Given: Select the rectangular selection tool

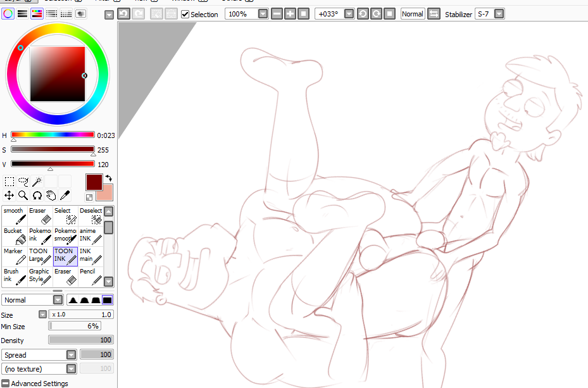Looking at the screenshot, I should (9, 182).
